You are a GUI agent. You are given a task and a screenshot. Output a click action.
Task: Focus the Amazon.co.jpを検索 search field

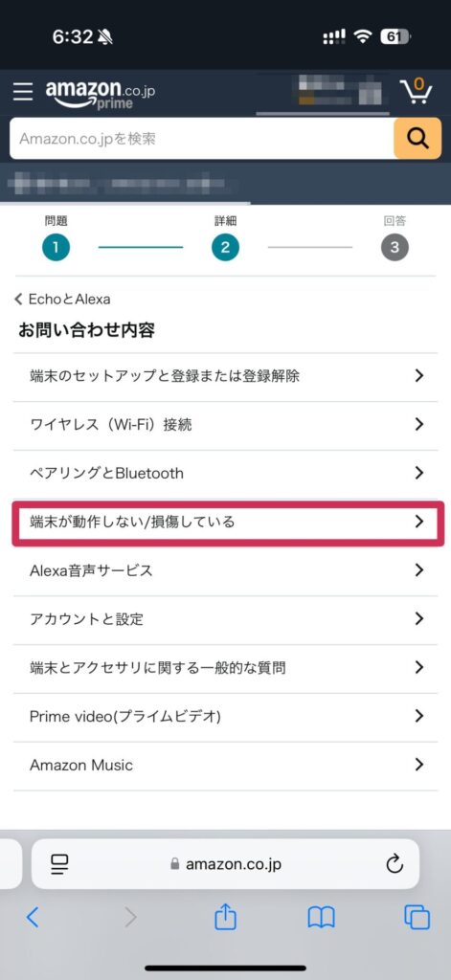coord(201,138)
